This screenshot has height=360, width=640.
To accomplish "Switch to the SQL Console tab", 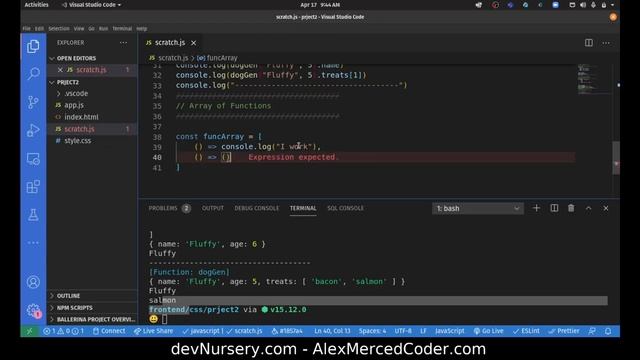I will [x=345, y=208].
